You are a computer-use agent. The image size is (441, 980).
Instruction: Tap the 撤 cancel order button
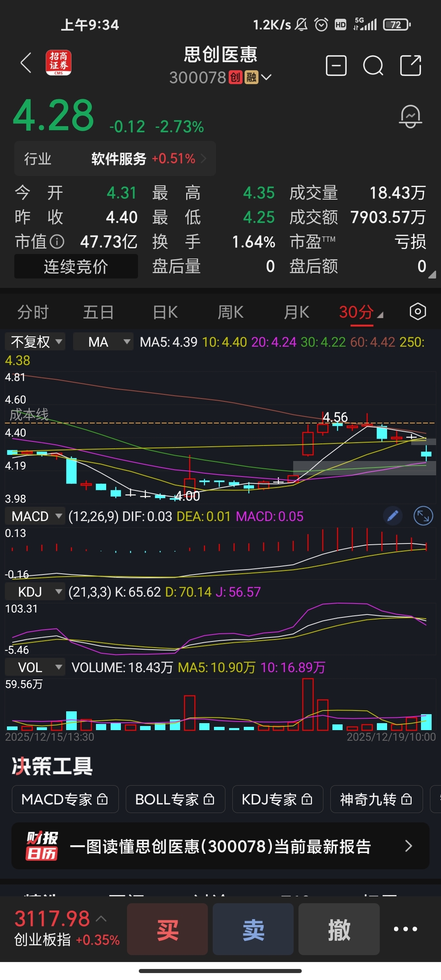339,929
